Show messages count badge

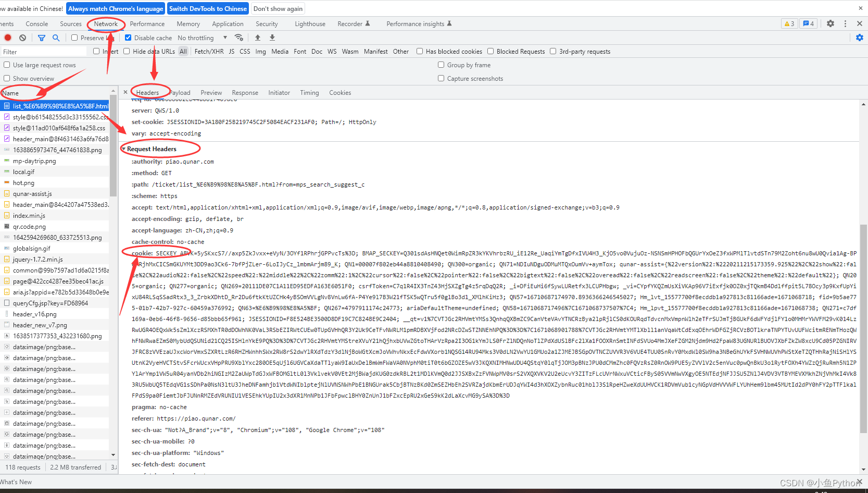pos(809,23)
